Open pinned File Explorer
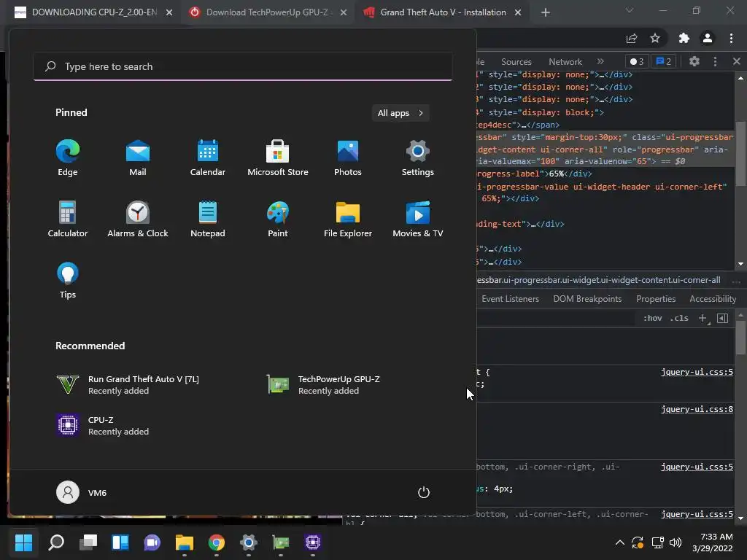The image size is (747, 560). click(348, 219)
